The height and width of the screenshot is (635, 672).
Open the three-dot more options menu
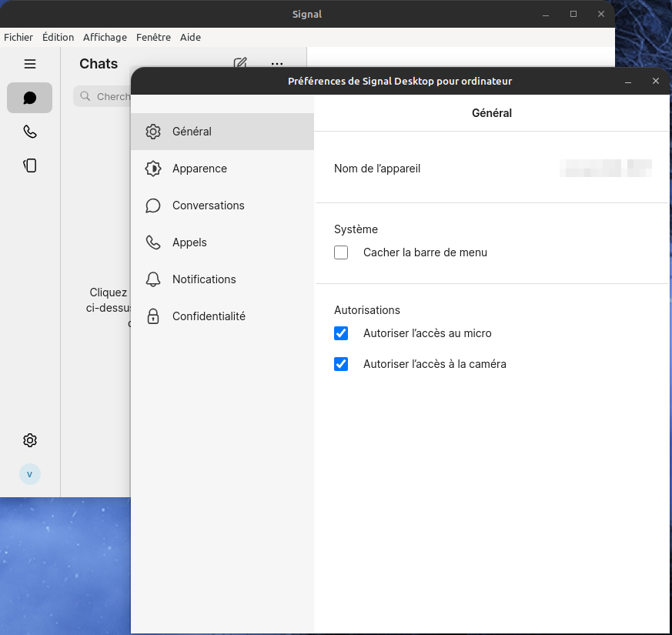[x=277, y=64]
